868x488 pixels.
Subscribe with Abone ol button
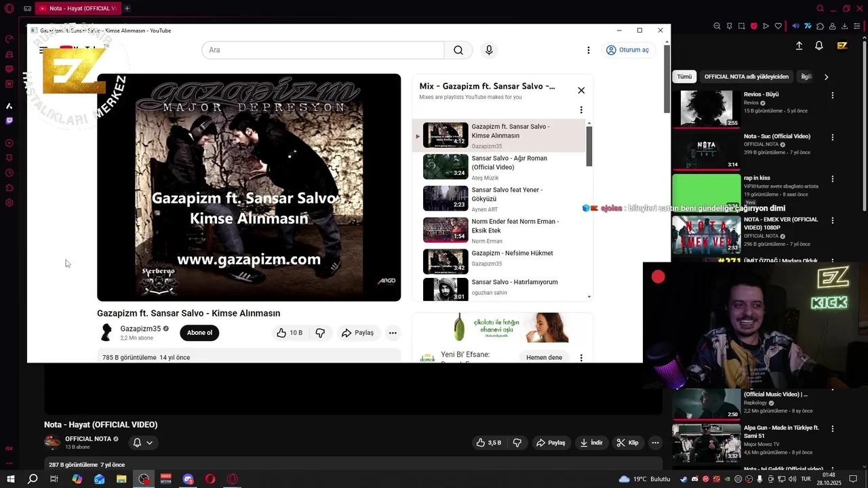tap(199, 333)
